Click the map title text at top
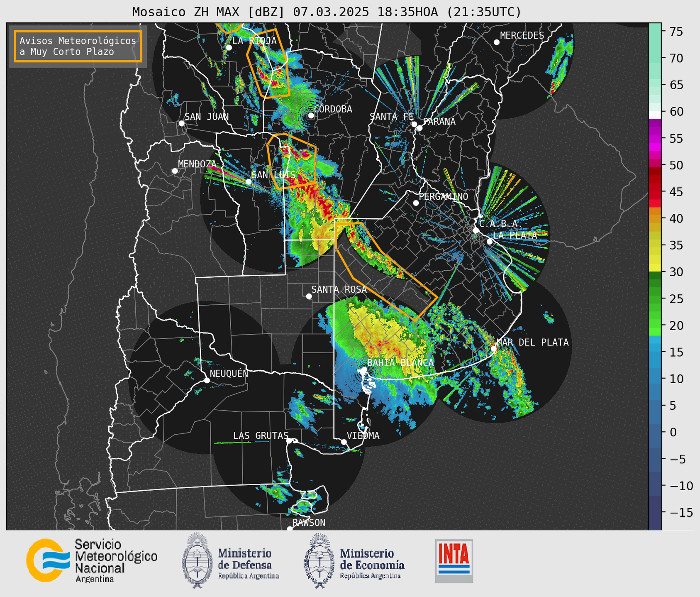Image resolution: width=700 pixels, height=597 pixels. (x=327, y=12)
